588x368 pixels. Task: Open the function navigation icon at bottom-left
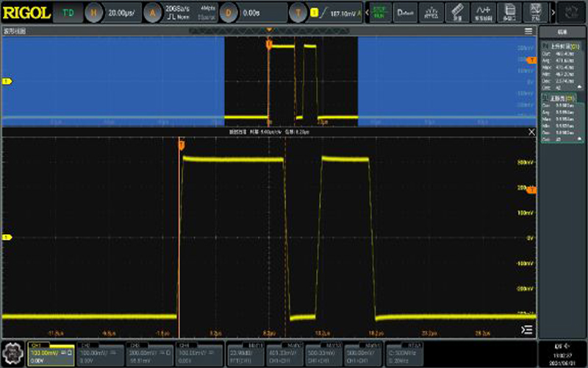[x=12, y=353]
